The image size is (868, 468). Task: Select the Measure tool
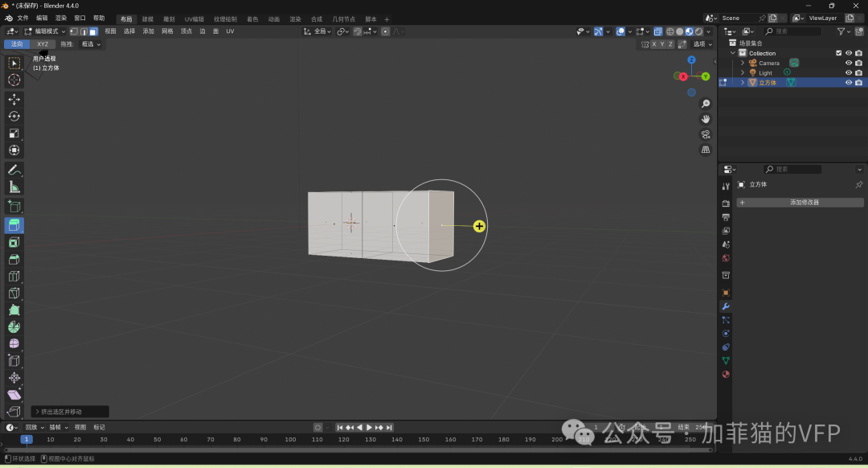(x=14, y=187)
